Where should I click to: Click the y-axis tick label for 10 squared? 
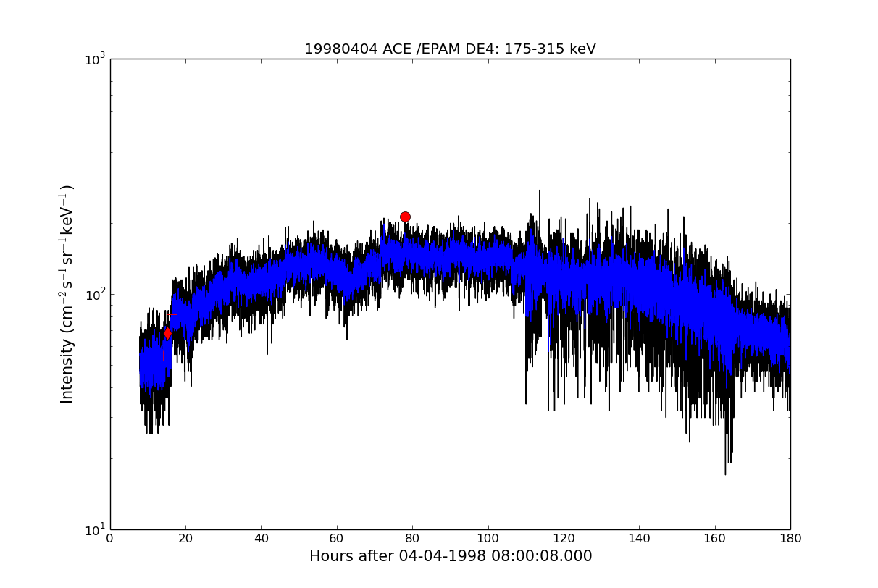click(95, 294)
